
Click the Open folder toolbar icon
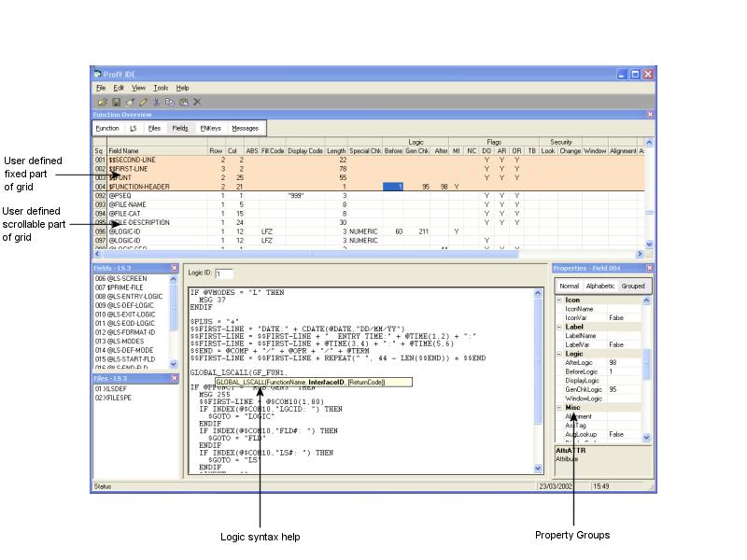[103, 102]
